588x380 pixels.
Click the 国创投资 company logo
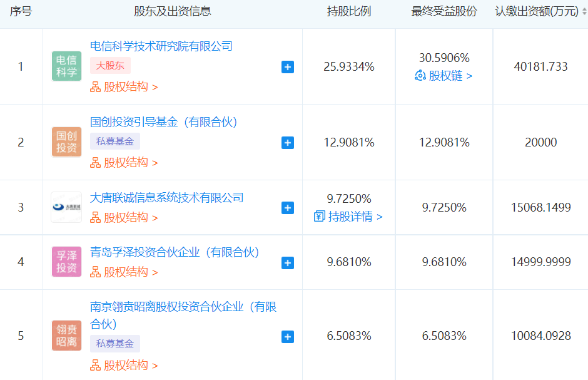(66, 142)
